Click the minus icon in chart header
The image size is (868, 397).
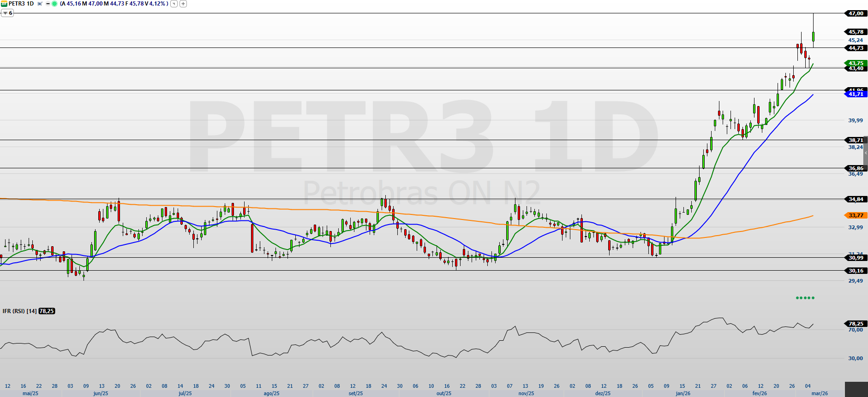click(x=48, y=4)
